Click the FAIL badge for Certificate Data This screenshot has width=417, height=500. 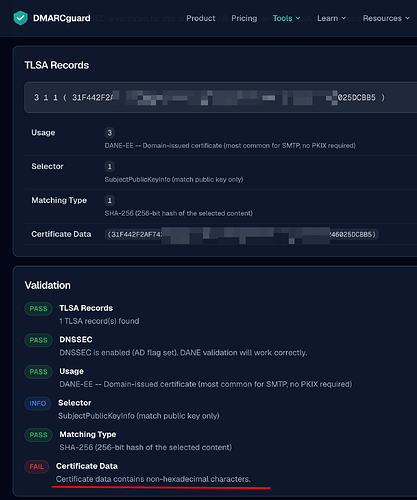[37, 467]
